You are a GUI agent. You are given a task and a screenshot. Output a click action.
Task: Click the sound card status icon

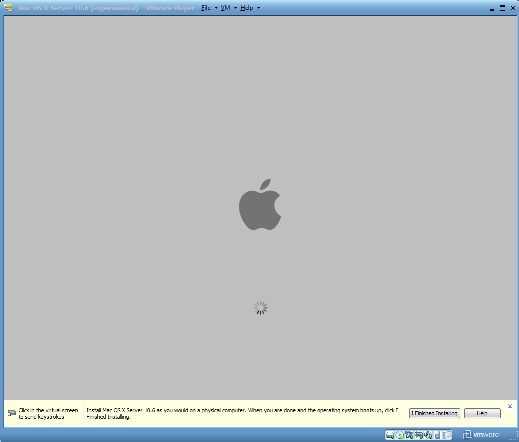click(x=427, y=435)
